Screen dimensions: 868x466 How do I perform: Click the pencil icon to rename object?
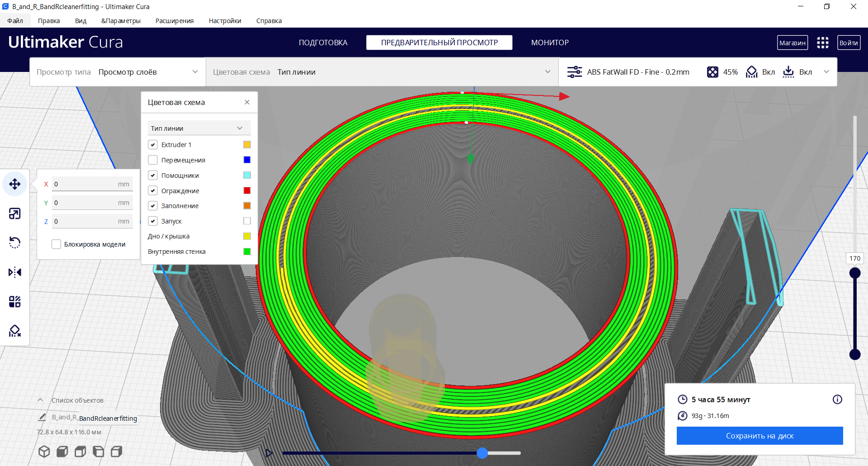coord(42,417)
